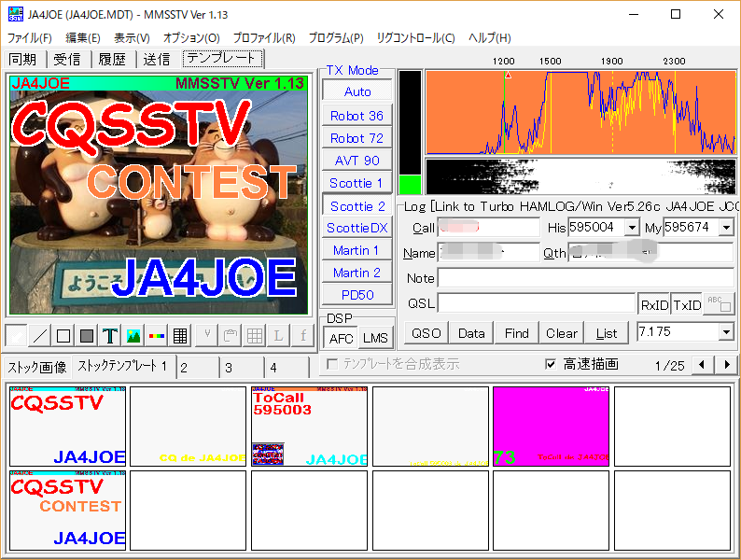This screenshot has height=560, width=741.
Task: Click the MMSSTV title bar app icon
Action: click(15, 14)
